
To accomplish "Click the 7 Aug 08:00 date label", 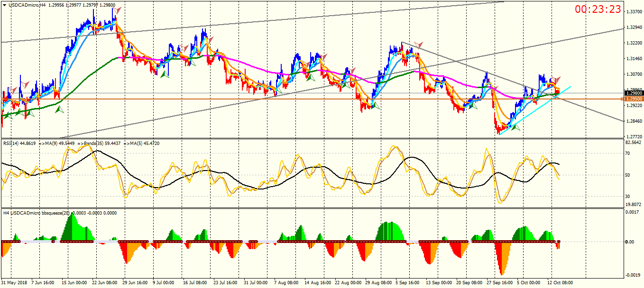I will pyautogui.click(x=286, y=283).
